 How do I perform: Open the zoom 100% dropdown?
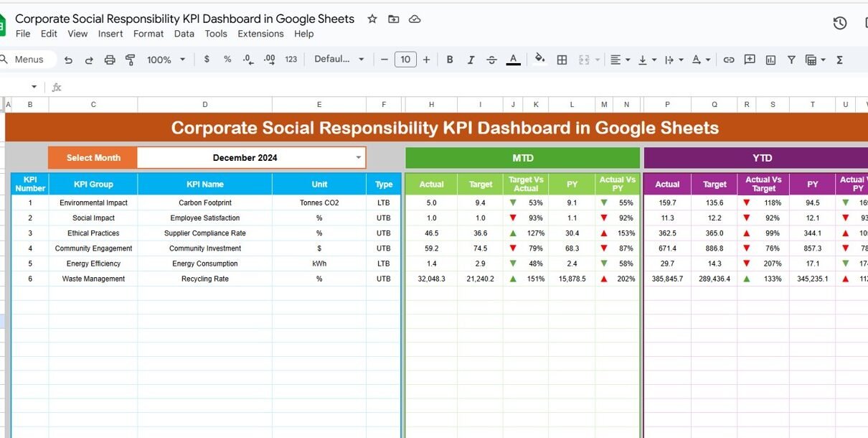point(166,60)
